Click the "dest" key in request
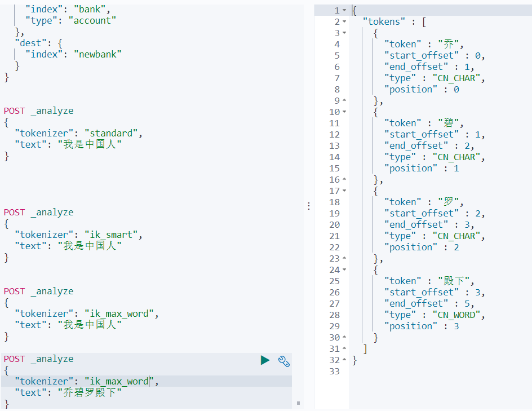This screenshot has height=411, width=532. point(30,43)
